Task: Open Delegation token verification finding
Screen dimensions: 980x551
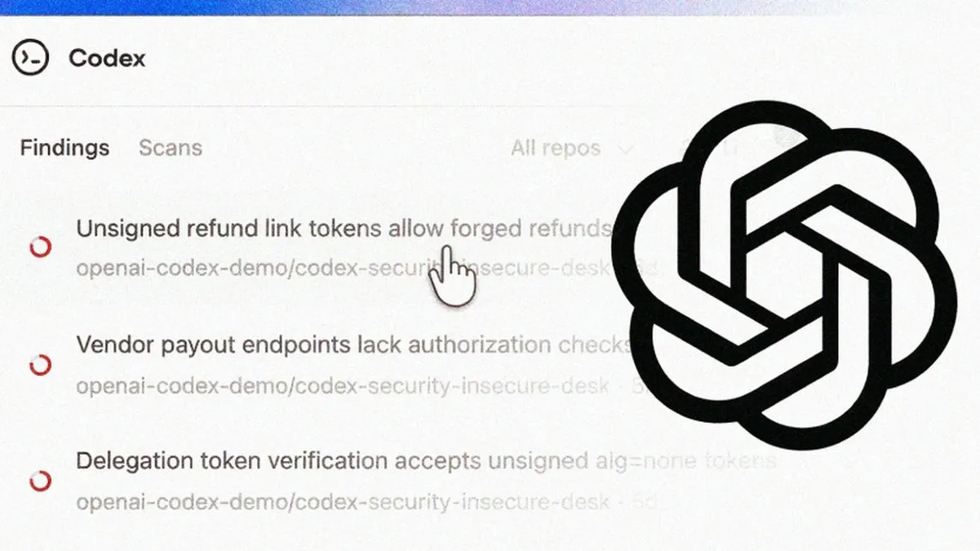Action: (426, 460)
